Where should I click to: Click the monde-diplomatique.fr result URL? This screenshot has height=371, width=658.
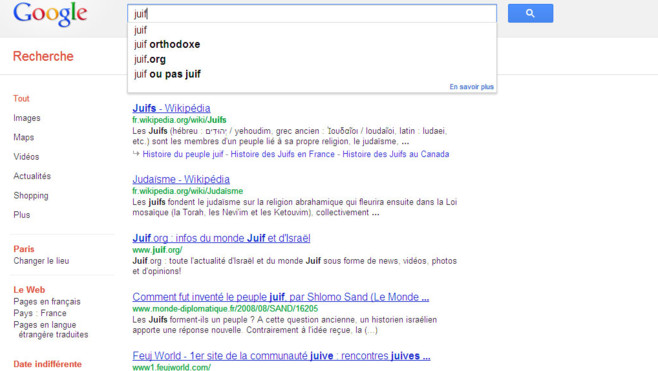point(225,308)
